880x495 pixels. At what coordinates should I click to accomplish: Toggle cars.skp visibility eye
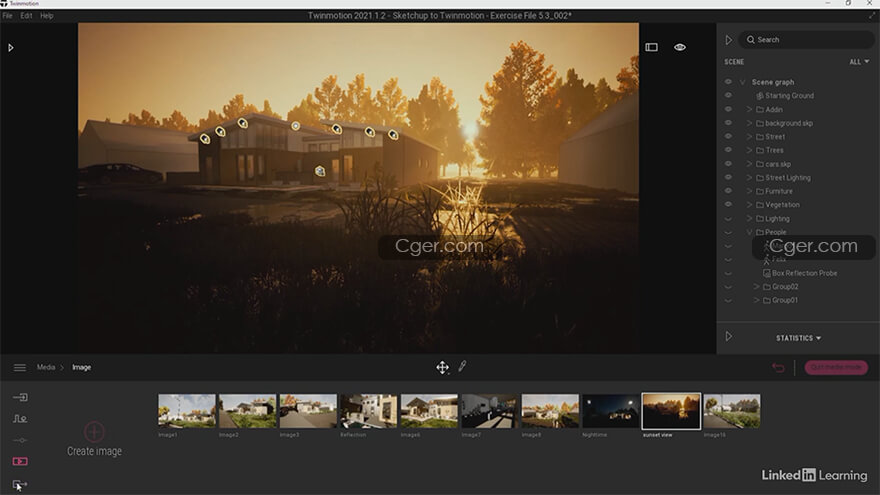pos(728,164)
